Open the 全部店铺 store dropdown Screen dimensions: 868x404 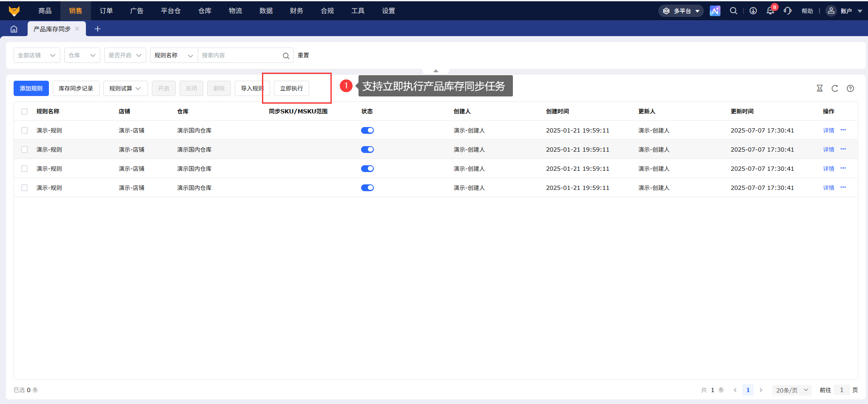[x=37, y=55]
